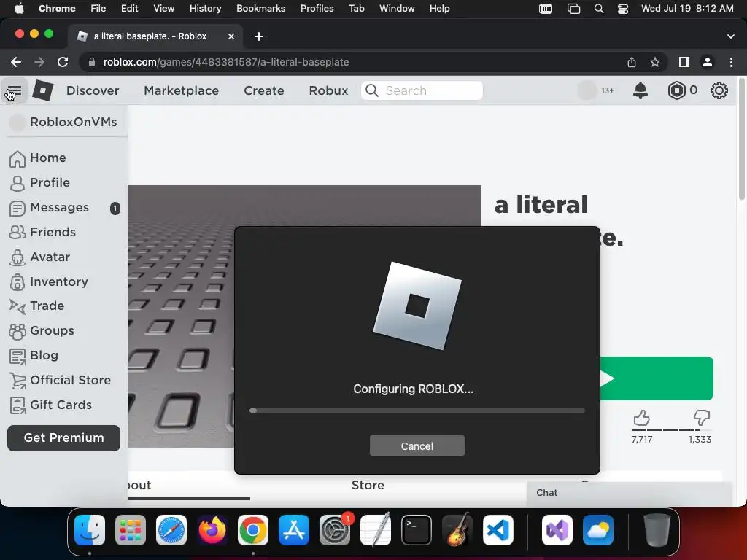The height and width of the screenshot is (560, 747).
Task: Cancel the Configuring ROBLOX dialog
Action: point(417,446)
